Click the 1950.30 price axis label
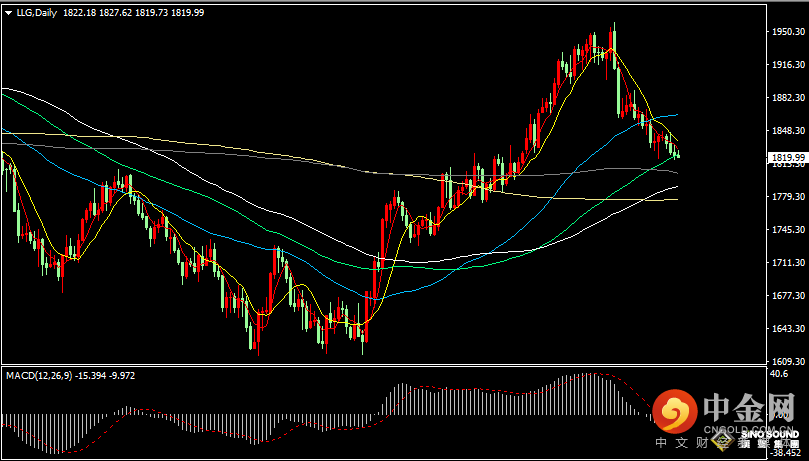The width and height of the screenshot is (809, 461). (789, 32)
